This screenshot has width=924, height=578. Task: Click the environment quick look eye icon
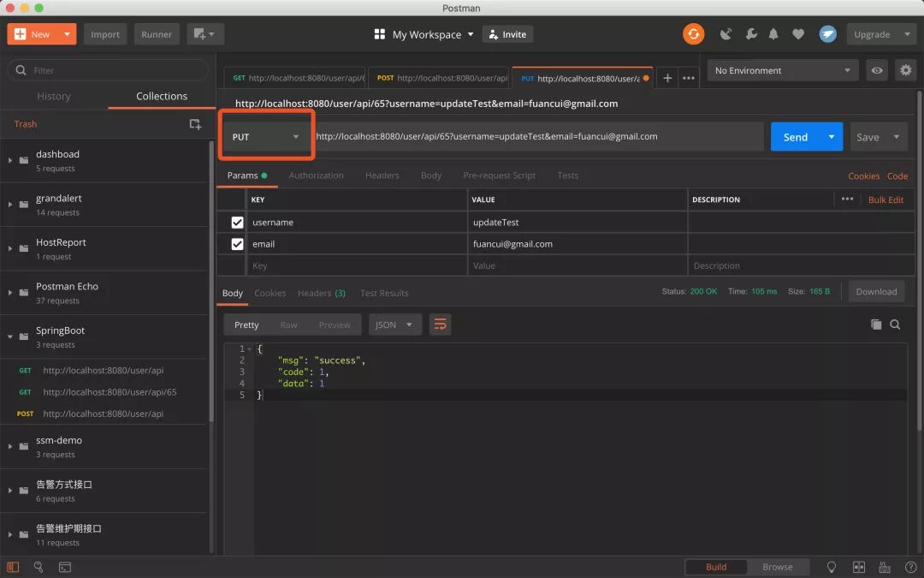877,70
